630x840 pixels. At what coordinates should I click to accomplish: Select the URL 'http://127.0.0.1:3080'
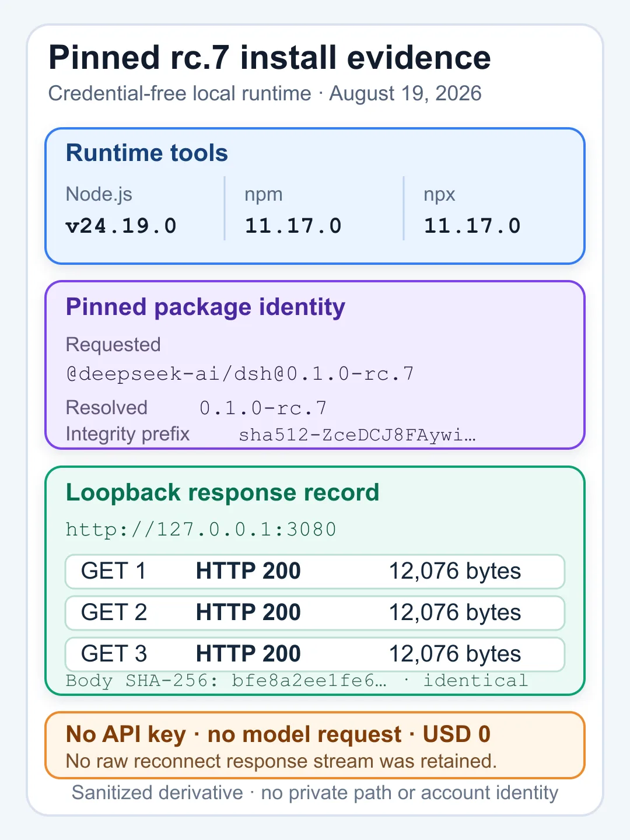[x=201, y=530]
